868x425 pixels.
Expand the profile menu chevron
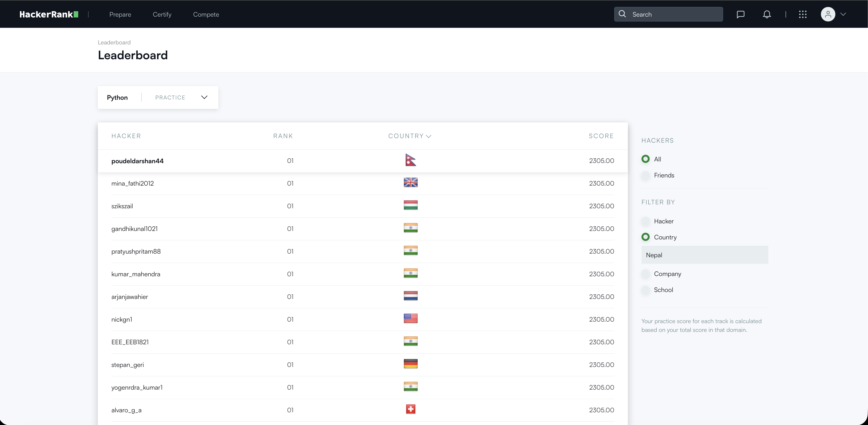(x=843, y=14)
